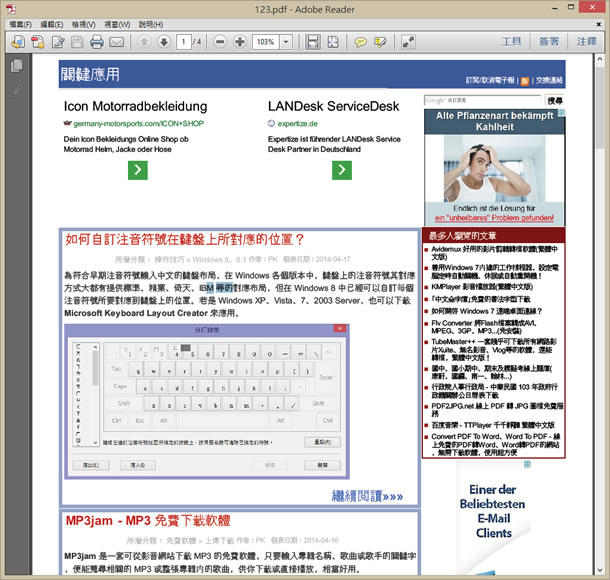Viewport: 610px width, 580px height.
Task: Open the attachments paperclip panel
Action: point(16,91)
